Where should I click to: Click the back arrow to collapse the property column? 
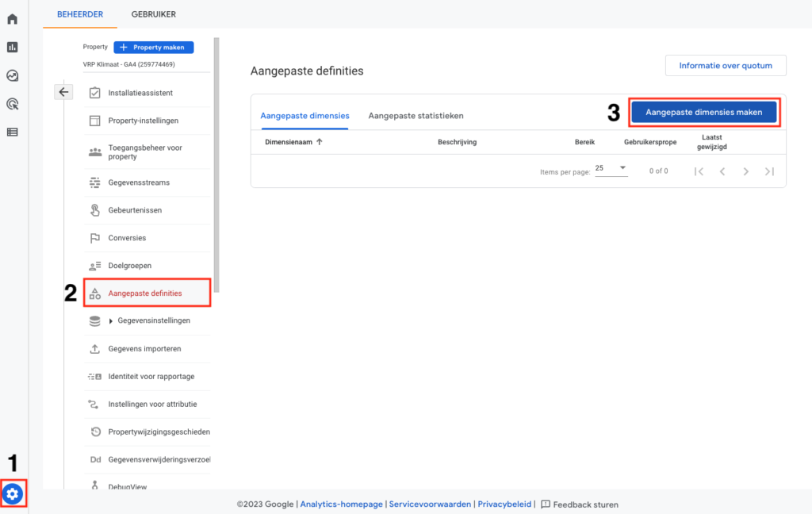click(x=64, y=92)
